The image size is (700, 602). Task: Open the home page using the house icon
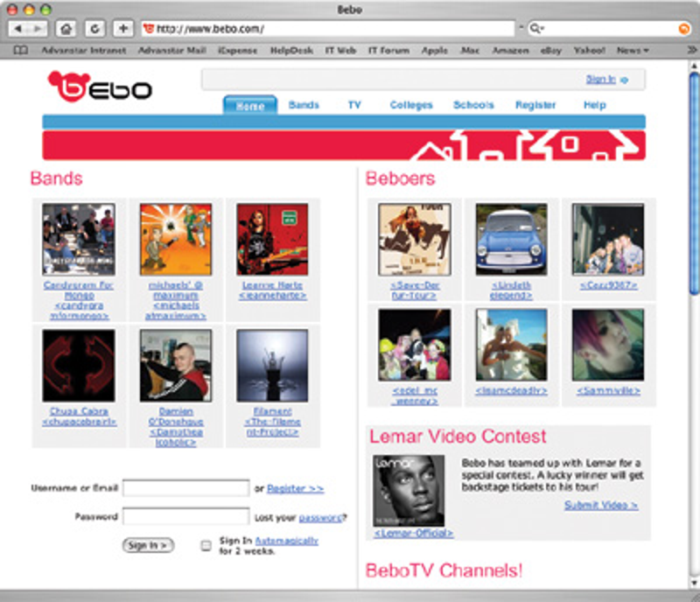tap(66, 29)
